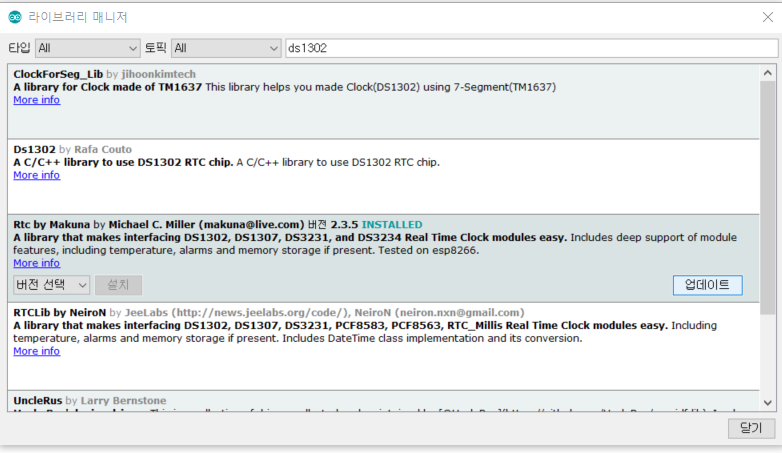The height and width of the screenshot is (453, 782).
Task: Open the 토픽 All dropdown
Action: pos(226,48)
